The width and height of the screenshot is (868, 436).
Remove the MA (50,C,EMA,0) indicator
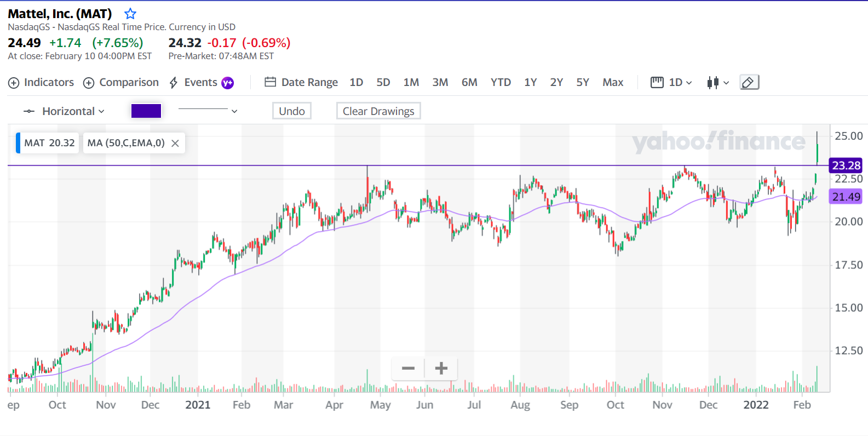[x=175, y=143]
